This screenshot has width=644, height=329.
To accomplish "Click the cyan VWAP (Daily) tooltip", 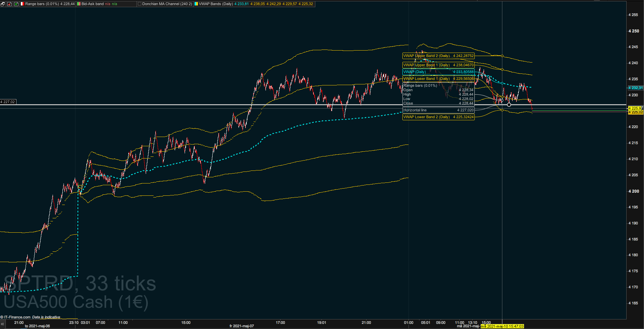I will pyautogui.click(x=439, y=72).
